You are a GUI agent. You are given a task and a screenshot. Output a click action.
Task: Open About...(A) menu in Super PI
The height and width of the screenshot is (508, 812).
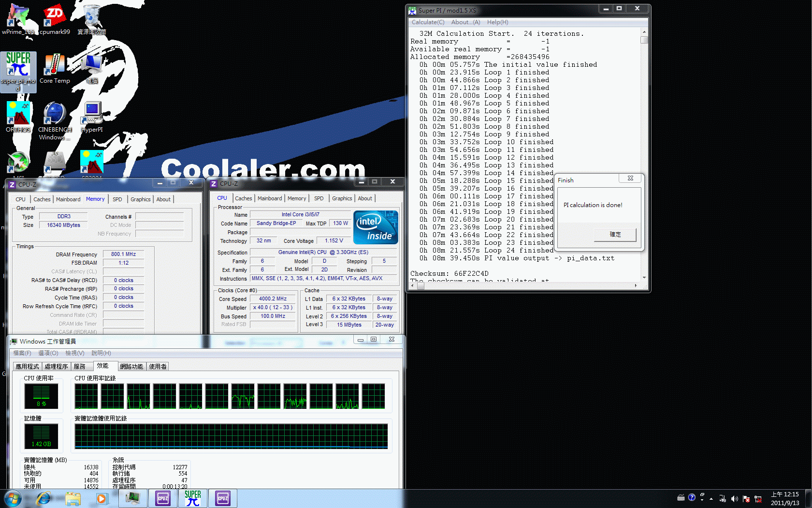coord(465,22)
